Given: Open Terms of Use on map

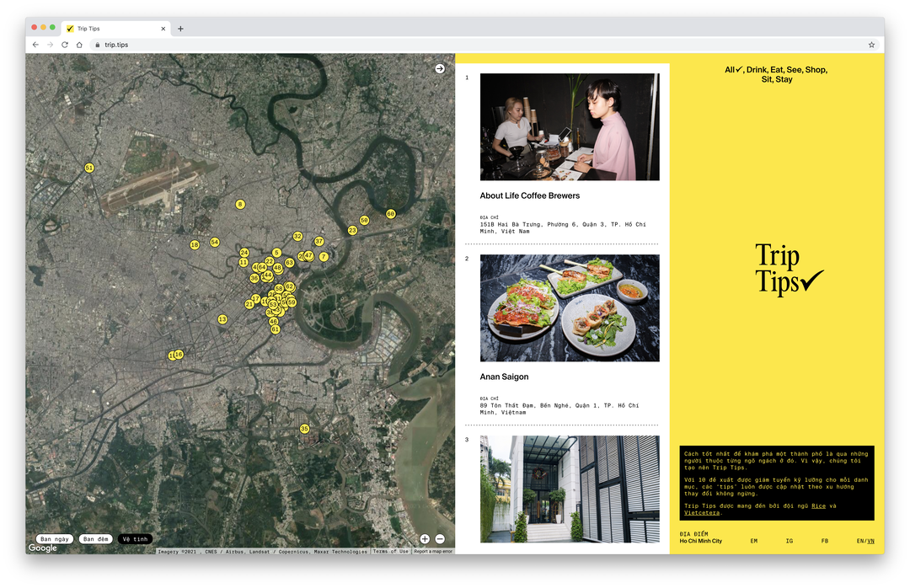Looking at the screenshot, I should point(391,552).
